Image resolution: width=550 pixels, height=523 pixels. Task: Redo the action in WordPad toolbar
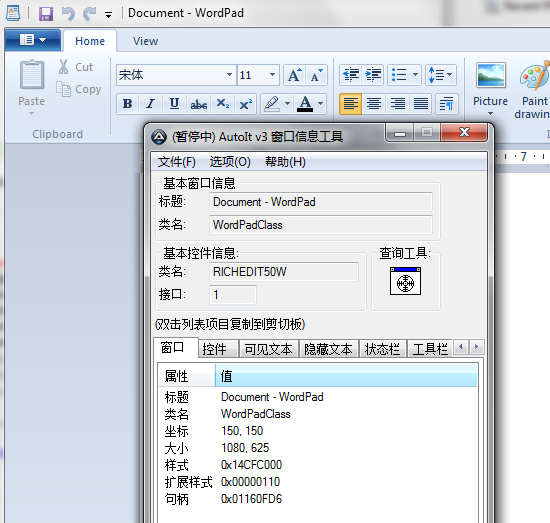point(89,14)
